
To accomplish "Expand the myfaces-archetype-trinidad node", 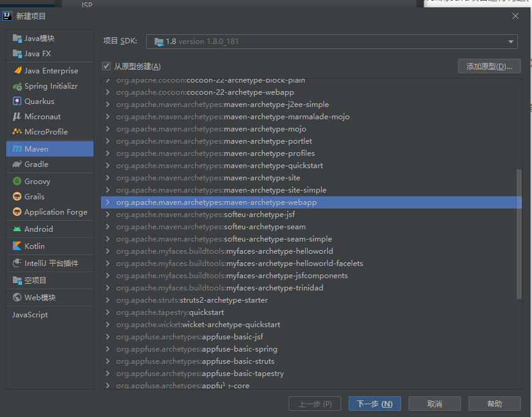I will click(x=108, y=288).
